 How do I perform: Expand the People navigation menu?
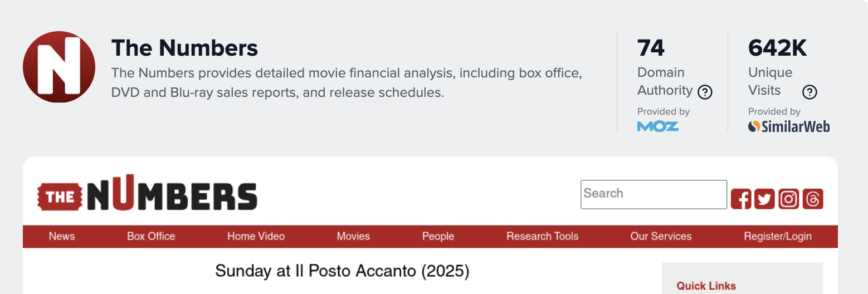click(x=438, y=236)
